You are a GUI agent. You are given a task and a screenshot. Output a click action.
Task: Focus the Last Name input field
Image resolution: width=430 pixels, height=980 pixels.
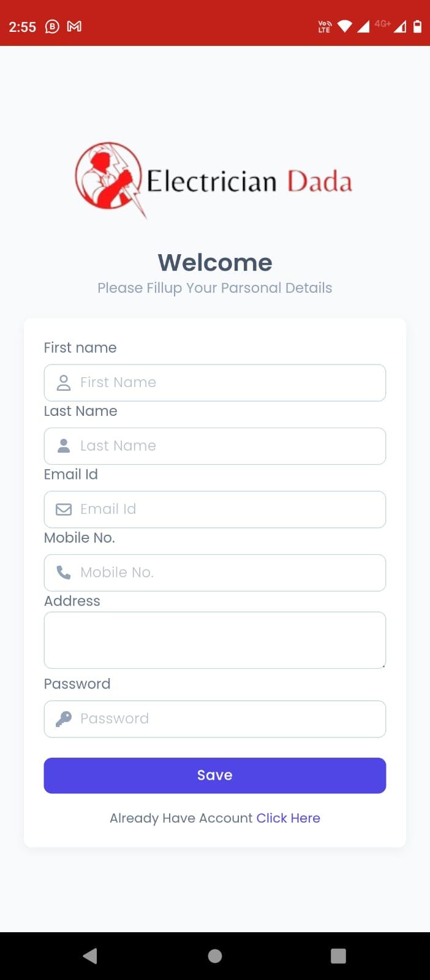pos(215,446)
